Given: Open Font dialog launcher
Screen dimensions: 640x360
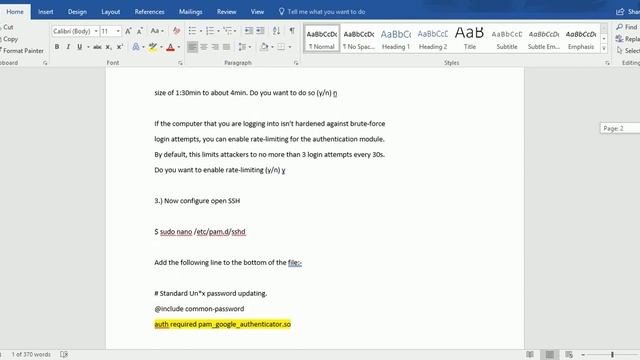Looking at the screenshot, I should tap(180, 63).
